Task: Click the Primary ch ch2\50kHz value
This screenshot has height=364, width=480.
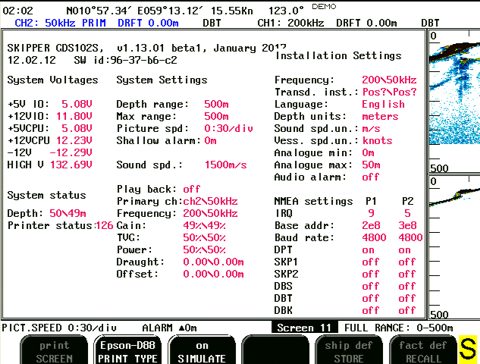Action: [x=210, y=201]
